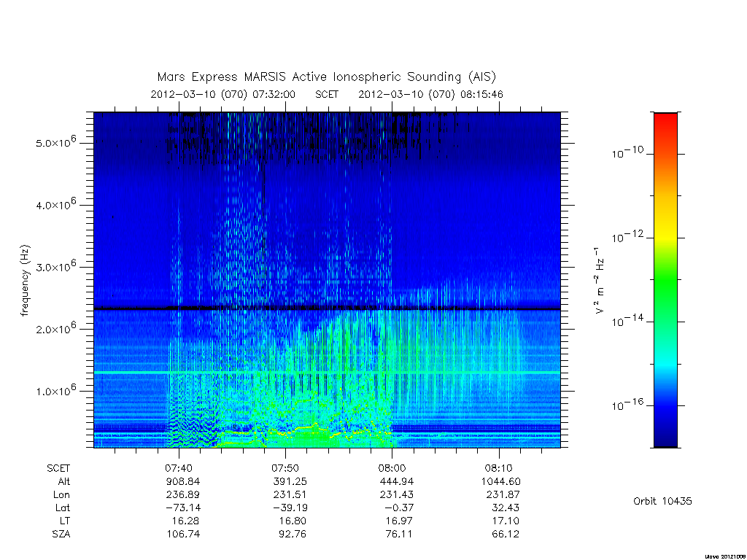
Task: Click the 4.0×10^6 frequency tick label
Action: tap(56, 204)
